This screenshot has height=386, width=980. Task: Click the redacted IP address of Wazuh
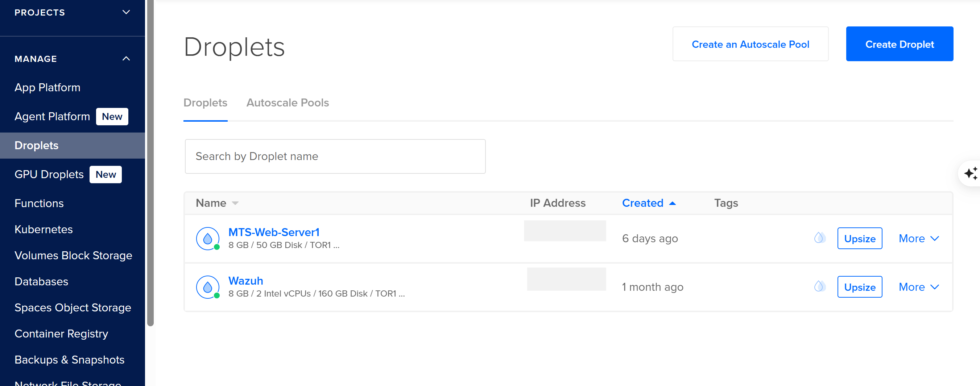[566, 279]
